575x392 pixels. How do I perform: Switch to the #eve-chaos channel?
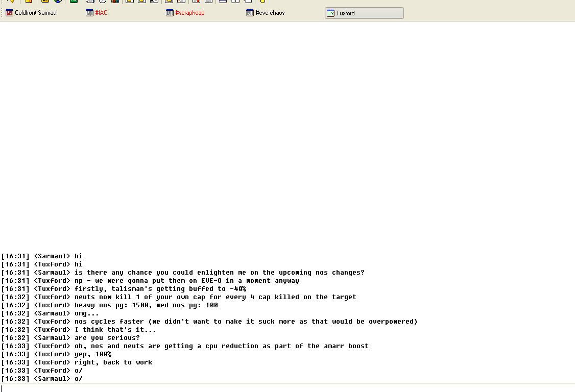pyautogui.click(x=266, y=13)
